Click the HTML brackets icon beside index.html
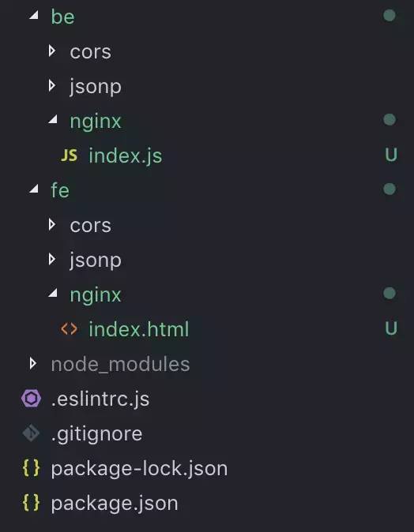 pos(69,329)
